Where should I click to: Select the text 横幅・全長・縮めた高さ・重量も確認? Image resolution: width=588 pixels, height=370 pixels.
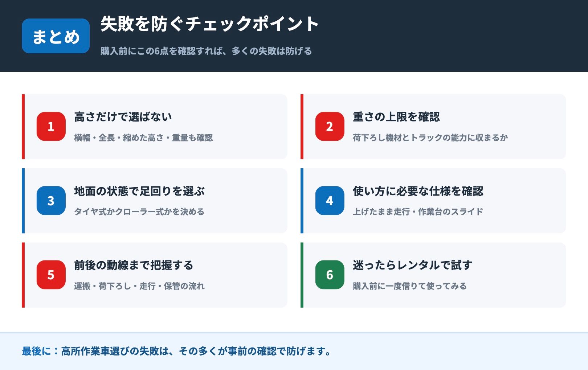[143, 138]
